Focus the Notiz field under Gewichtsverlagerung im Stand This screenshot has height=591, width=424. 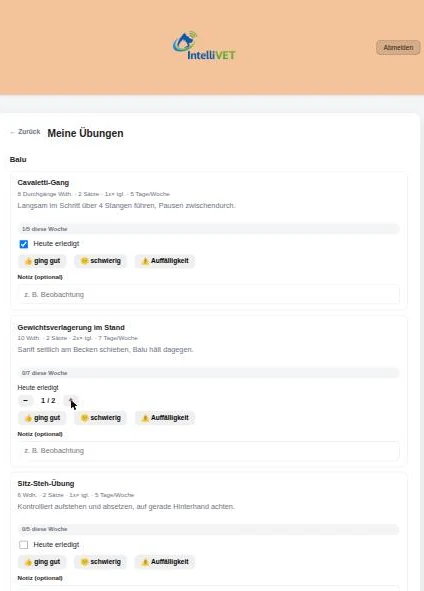[209, 451]
